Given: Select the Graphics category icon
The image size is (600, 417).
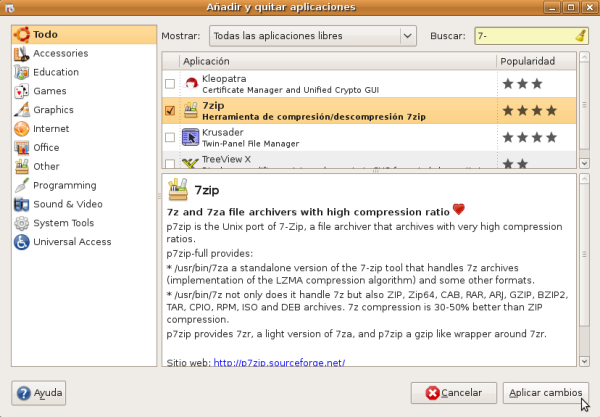Looking at the screenshot, I should [21, 110].
